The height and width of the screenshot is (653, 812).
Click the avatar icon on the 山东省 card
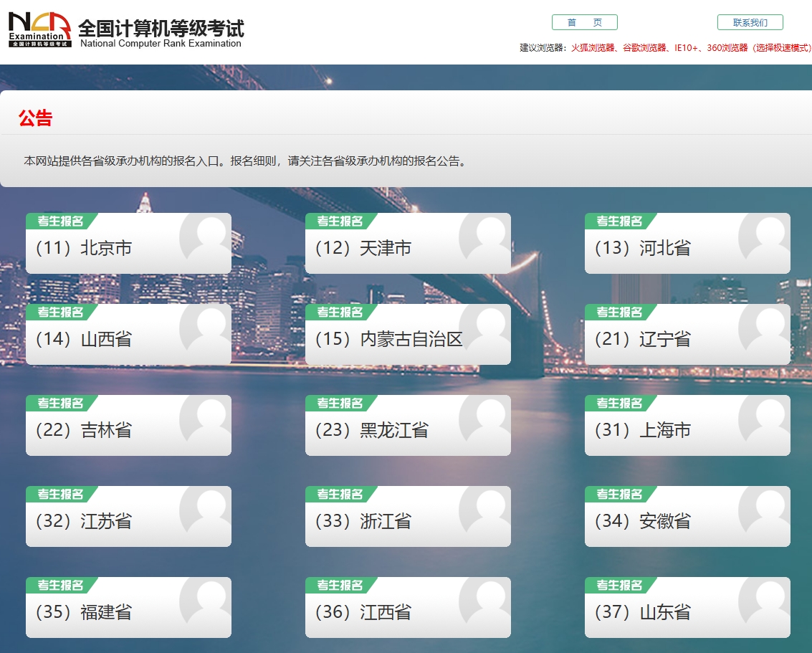(x=766, y=601)
